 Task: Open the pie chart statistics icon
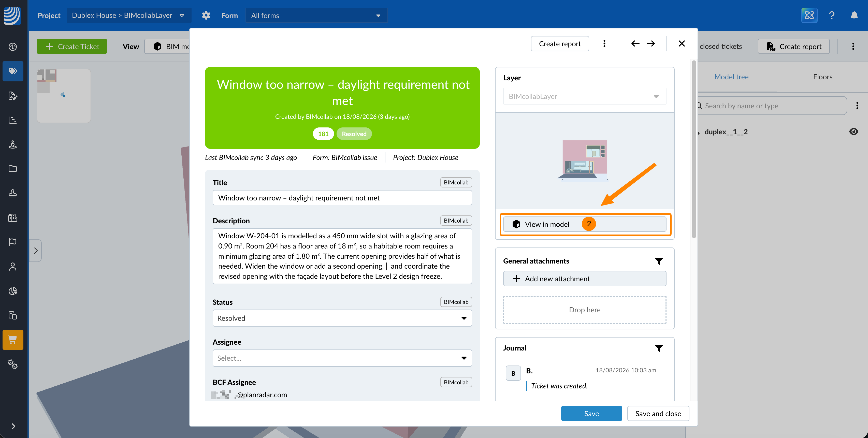click(13, 291)
